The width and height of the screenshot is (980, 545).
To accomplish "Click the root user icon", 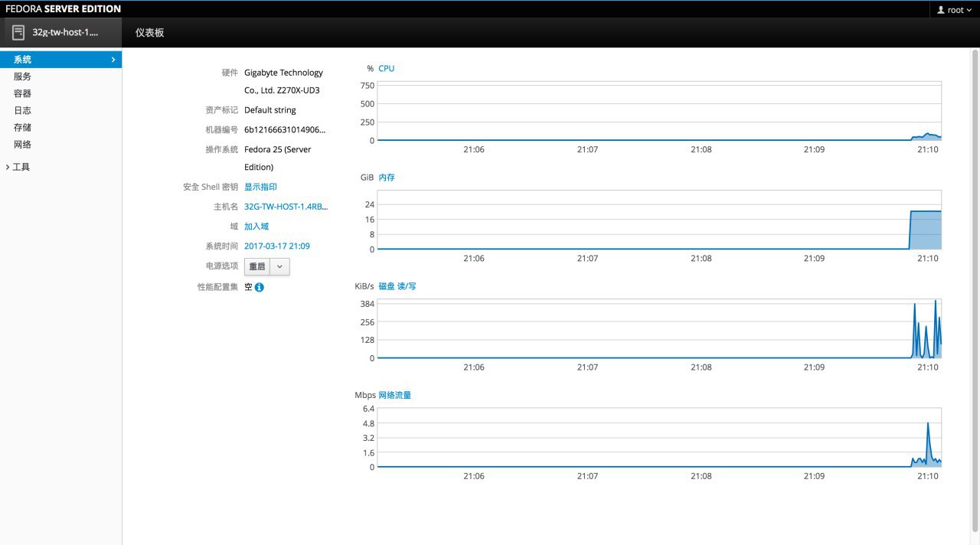I will (x=942, y=10).
